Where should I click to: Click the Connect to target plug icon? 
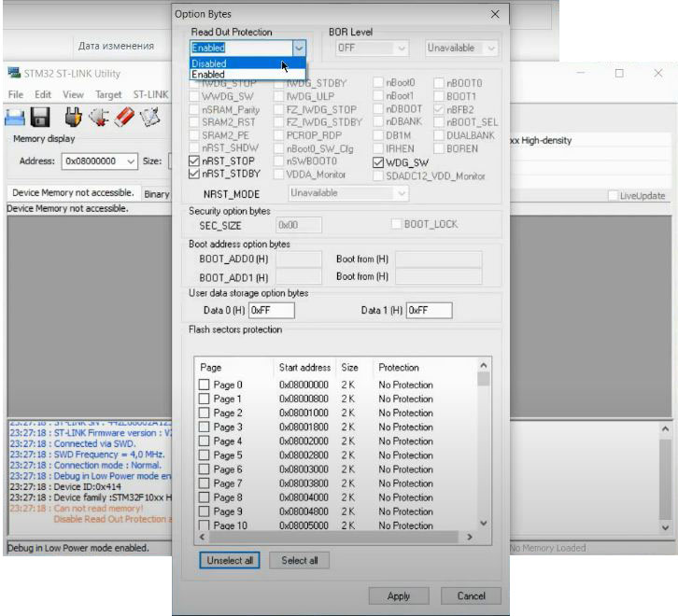[74, 117]
